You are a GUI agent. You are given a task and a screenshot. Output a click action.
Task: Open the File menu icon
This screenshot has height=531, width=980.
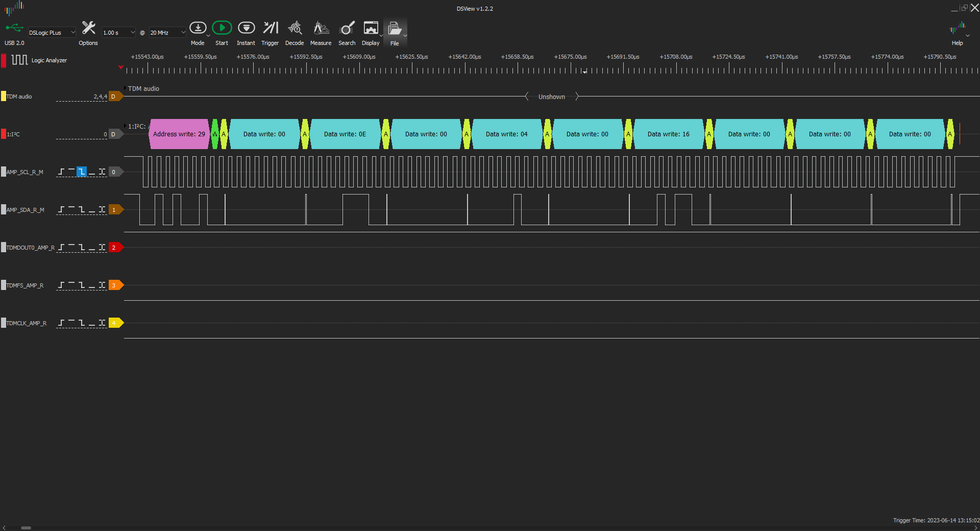click(395, 33)
